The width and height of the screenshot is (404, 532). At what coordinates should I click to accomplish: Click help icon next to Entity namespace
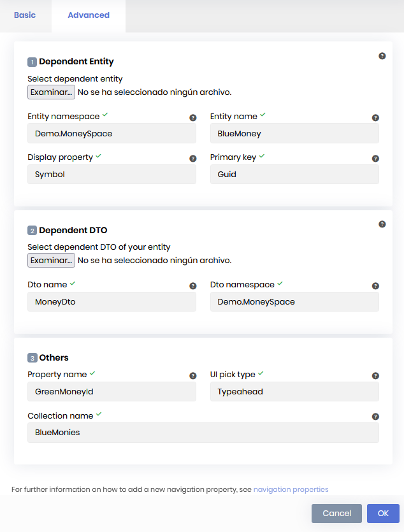coord(193,118)
